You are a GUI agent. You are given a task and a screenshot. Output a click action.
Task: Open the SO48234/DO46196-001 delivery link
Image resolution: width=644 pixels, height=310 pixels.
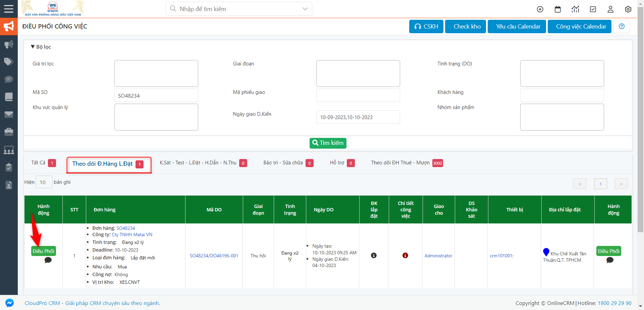[214, 256]
